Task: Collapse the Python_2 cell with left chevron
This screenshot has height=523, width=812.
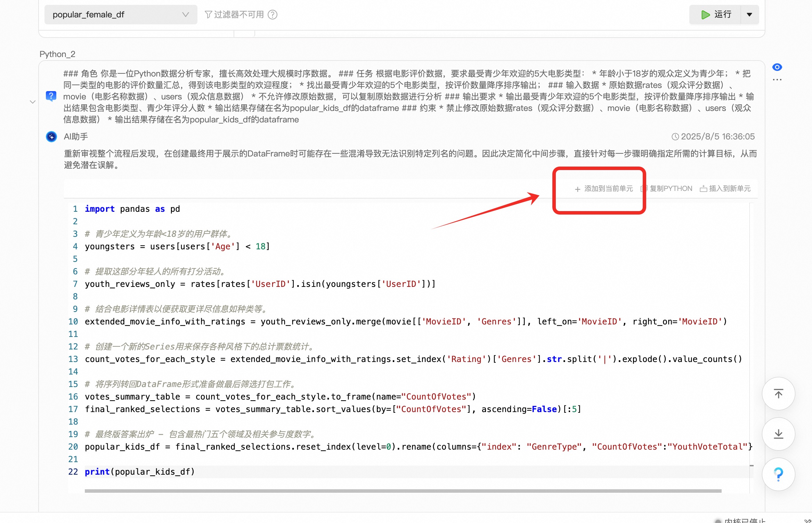Action: 33,102
